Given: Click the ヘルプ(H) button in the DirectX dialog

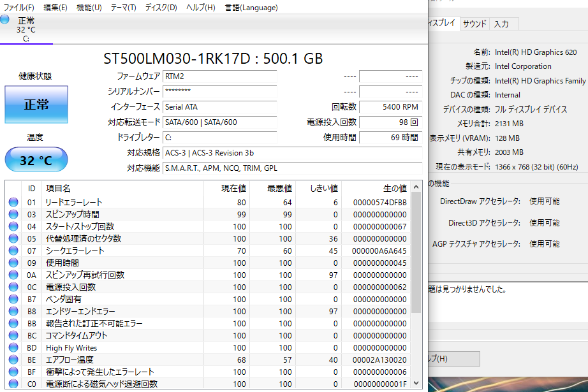Looking at the screenshot, I should [453, 359].
